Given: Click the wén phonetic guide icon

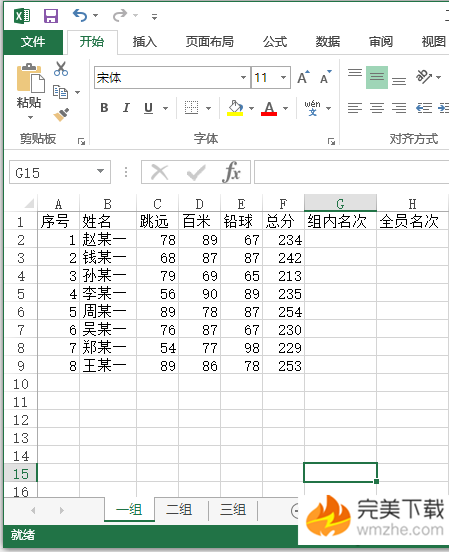Looking at the screenshot, I should (x=312, y=108).
